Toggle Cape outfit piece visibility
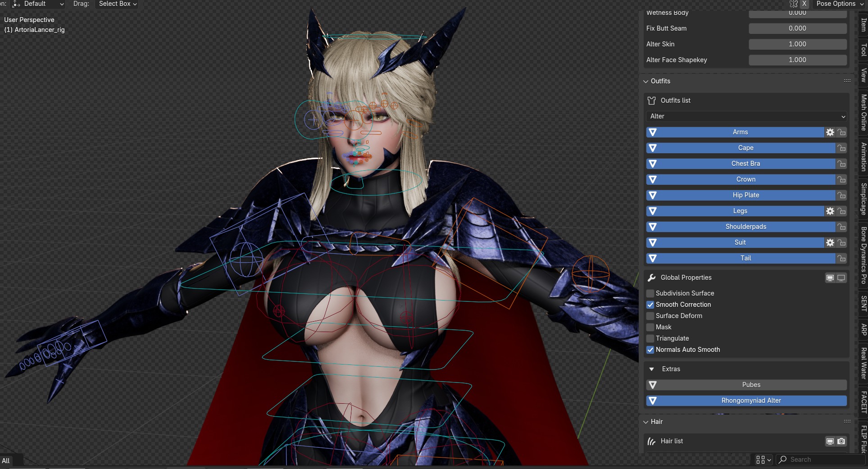The image size is (868, 469). pyautogui.click(x=741, y=148)
